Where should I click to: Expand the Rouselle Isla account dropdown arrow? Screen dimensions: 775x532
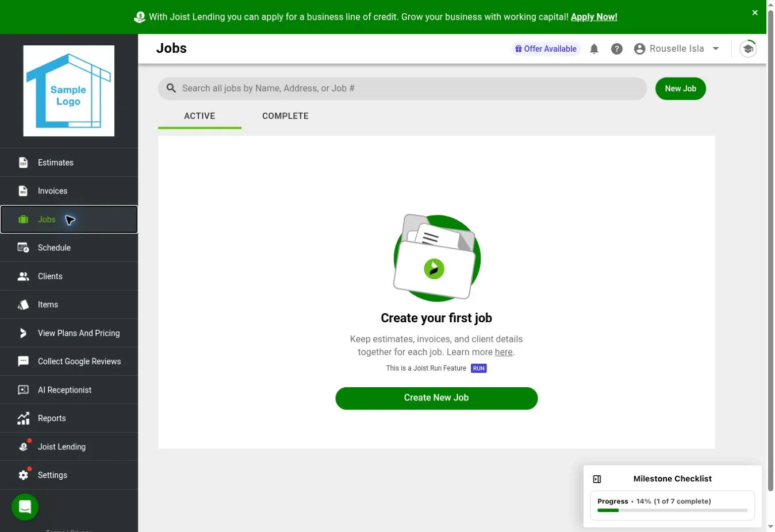716,49
